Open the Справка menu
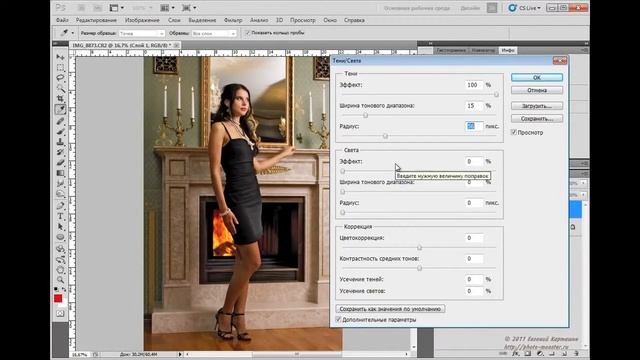Image resolution: width=640 pixels, height=360 pixels. point(354,20)
